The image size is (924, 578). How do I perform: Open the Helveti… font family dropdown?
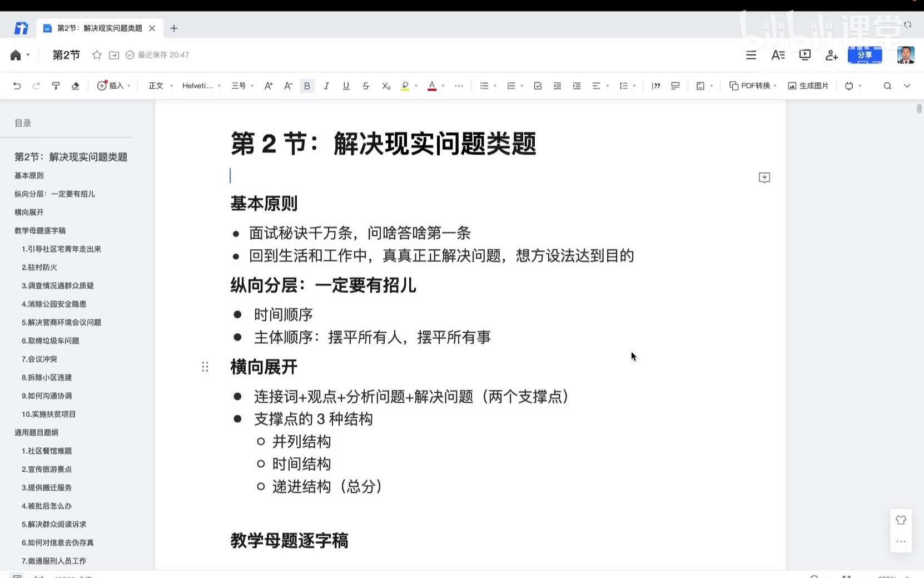[202, 86]
